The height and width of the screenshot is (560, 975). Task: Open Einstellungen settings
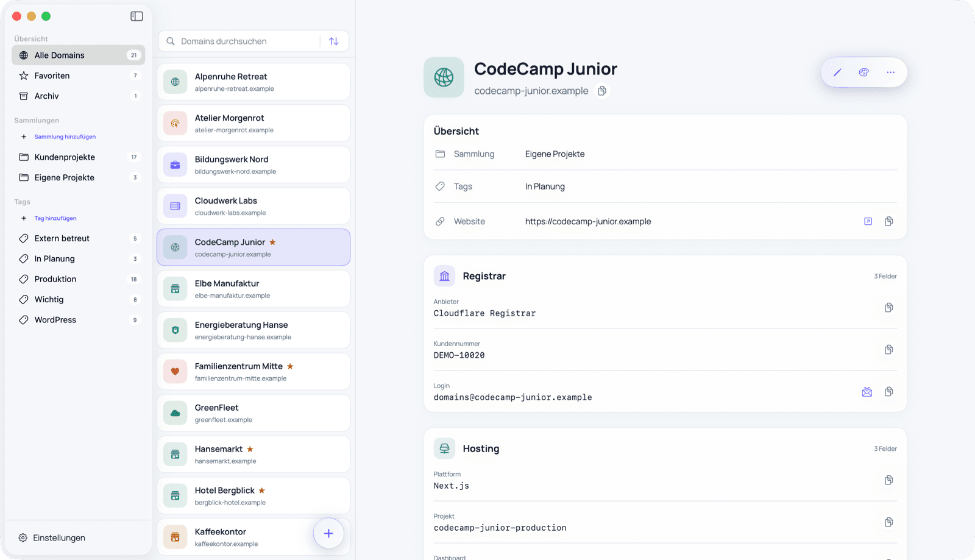click(52, 537)
